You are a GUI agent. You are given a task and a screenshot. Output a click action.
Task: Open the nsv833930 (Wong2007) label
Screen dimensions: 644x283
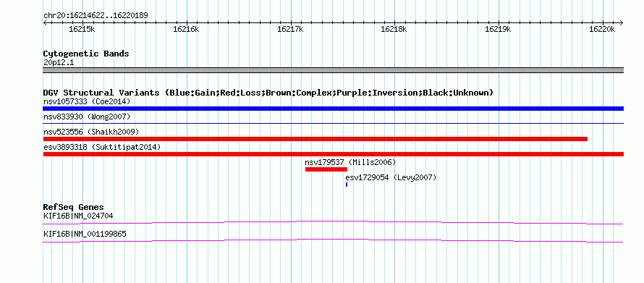[x=87, y=117]
